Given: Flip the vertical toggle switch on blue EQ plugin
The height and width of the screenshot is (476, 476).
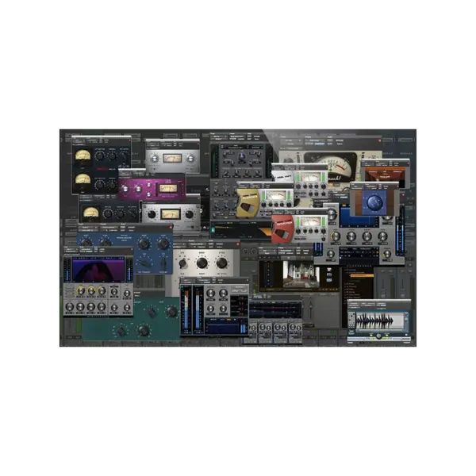Looking at the screenshot, I should (x=163, y=263).
